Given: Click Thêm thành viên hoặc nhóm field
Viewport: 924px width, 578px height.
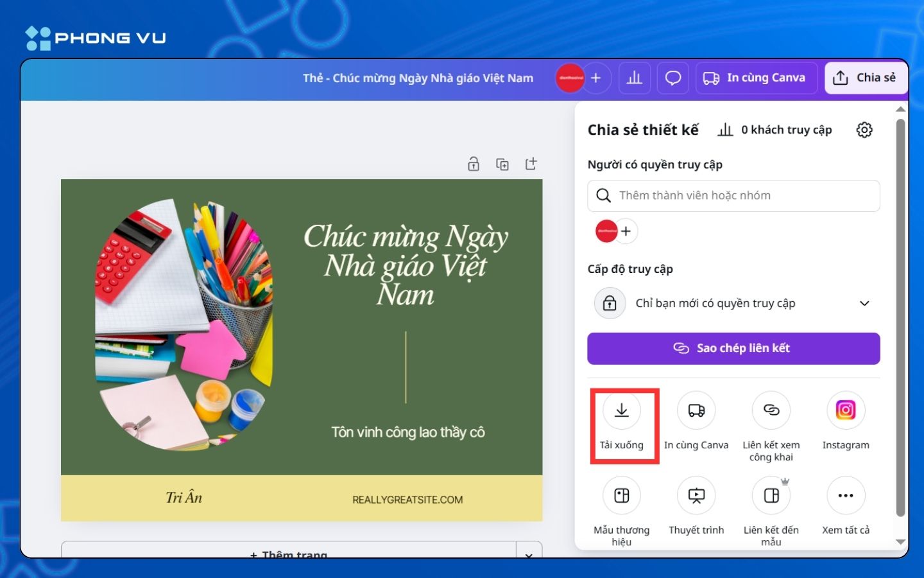Looking at the screenshot, I should point(733,195).
